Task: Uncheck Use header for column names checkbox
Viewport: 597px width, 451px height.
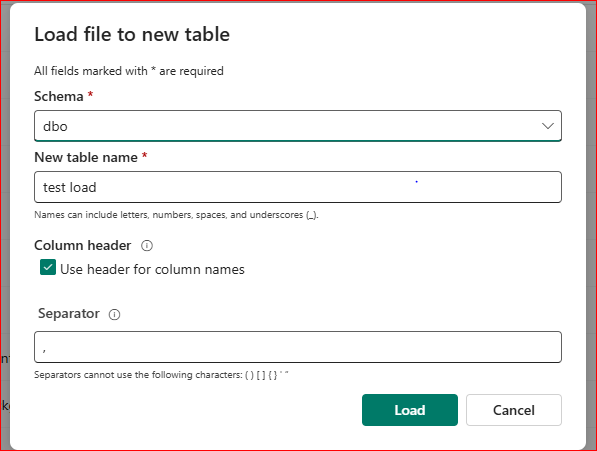Action: [48, 268]
